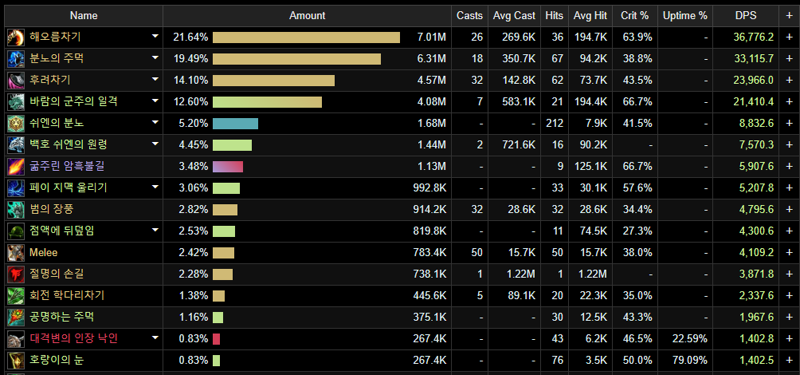Sort table by DPS column header
The height and width of the screenshot is (375, 800).
click(x=745, y=16)
